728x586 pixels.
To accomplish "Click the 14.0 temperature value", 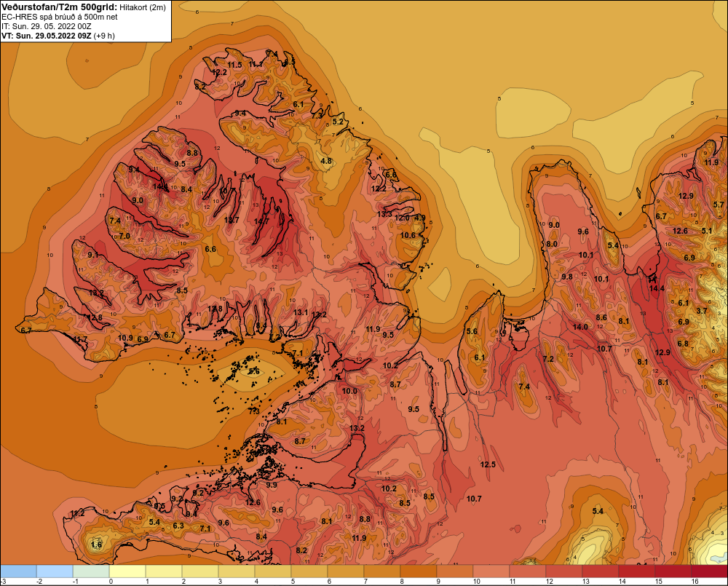I will [x=580, y=327].
